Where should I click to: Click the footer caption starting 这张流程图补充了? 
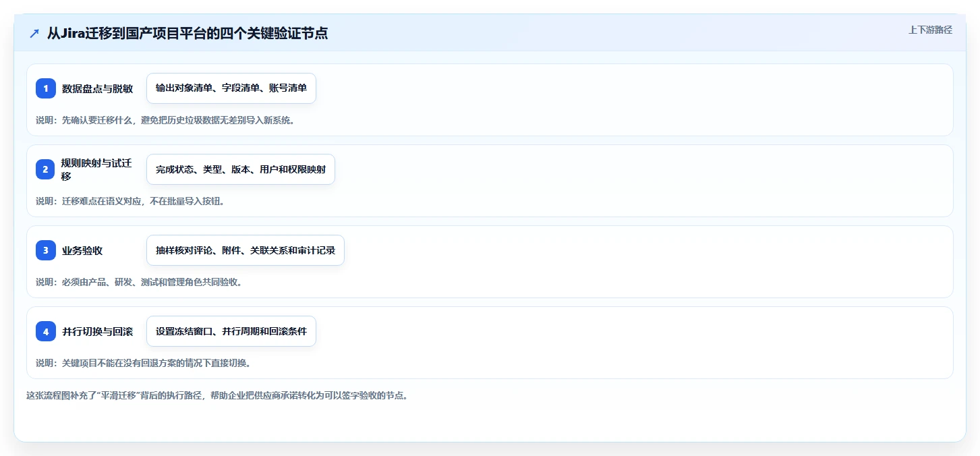tap(217, 395)
